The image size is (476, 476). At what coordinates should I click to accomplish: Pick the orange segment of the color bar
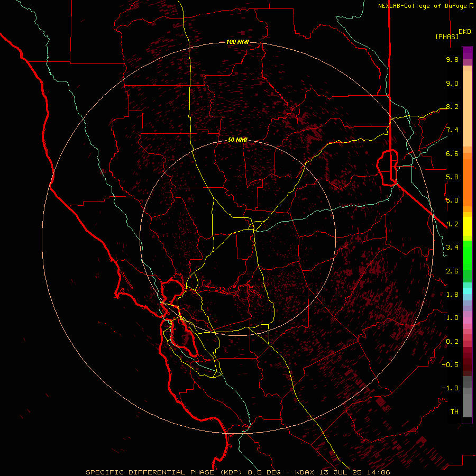pos(467,182)
